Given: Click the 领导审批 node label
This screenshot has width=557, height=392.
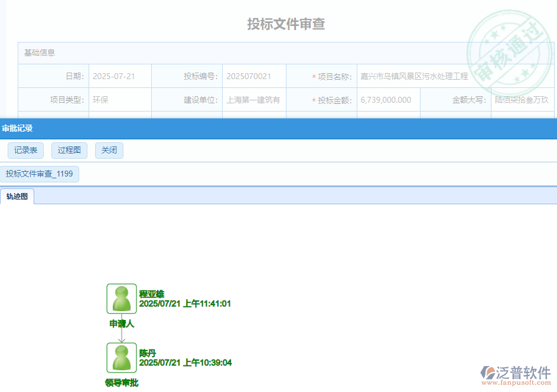Looking at the screenshot, I should [x=122, y=383].
